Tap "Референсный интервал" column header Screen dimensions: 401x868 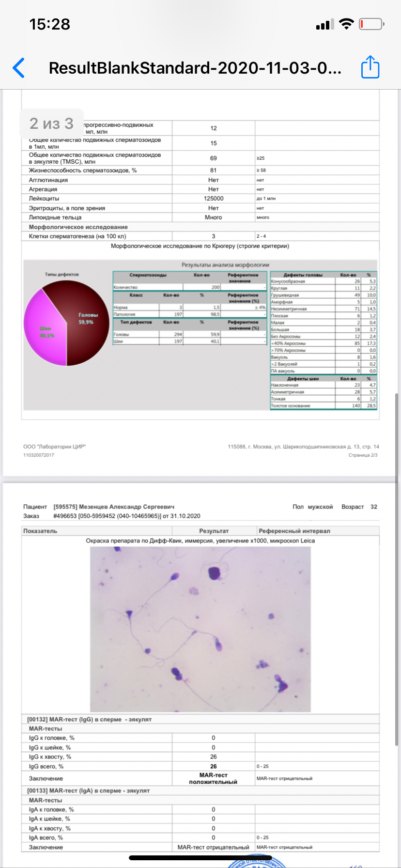click(x=294, y=531)
